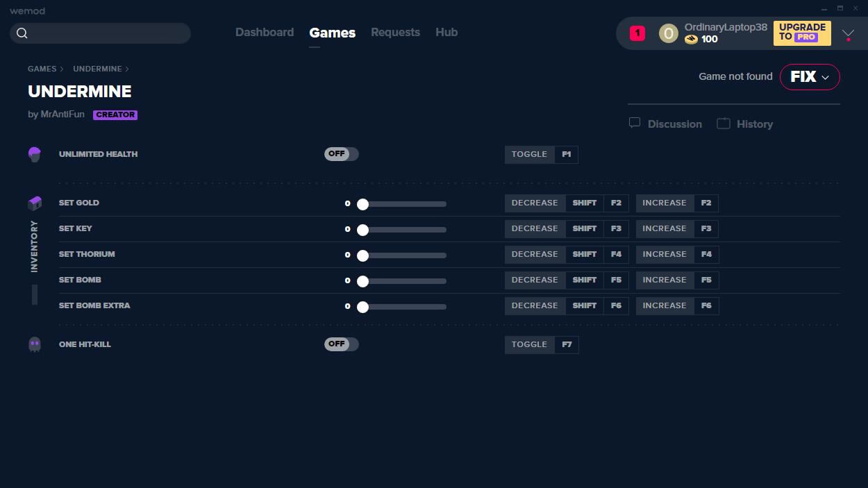Open the red notification badge
This screenshot has width=868, height=488.
(x=637, y=33)
